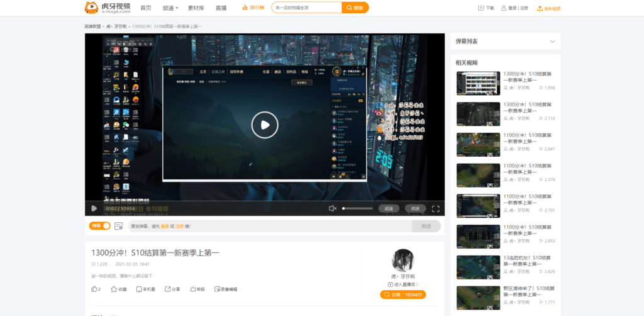Click the 发布视频 upload button
The width and height of the screenshot is (644, 316).
point(548,8)
